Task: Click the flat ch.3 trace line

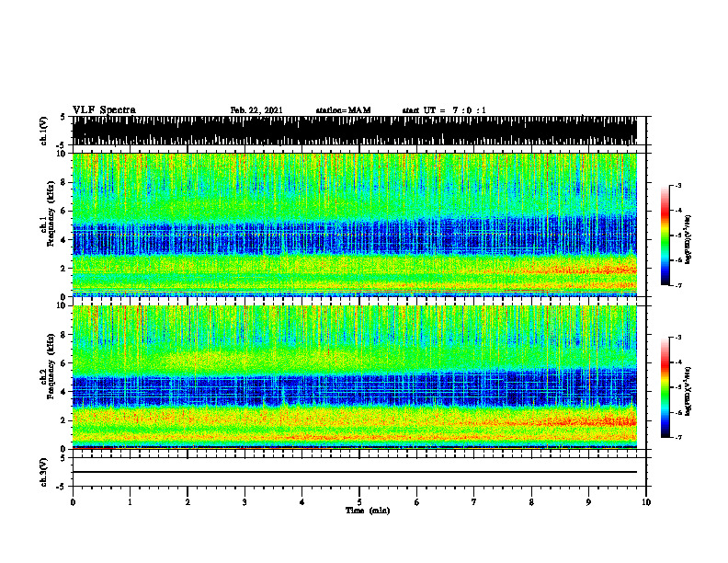Action: pyautogui.click(x=355, y=472)
